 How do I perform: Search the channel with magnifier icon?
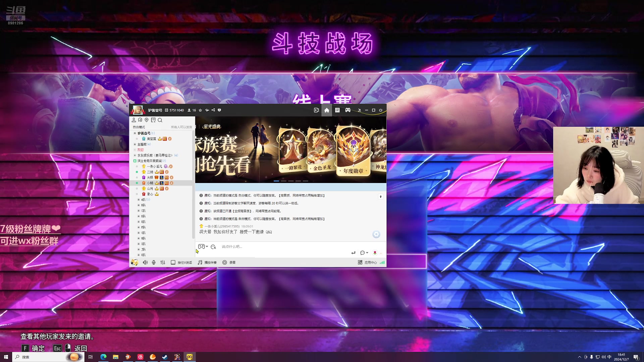coord(160,120)
